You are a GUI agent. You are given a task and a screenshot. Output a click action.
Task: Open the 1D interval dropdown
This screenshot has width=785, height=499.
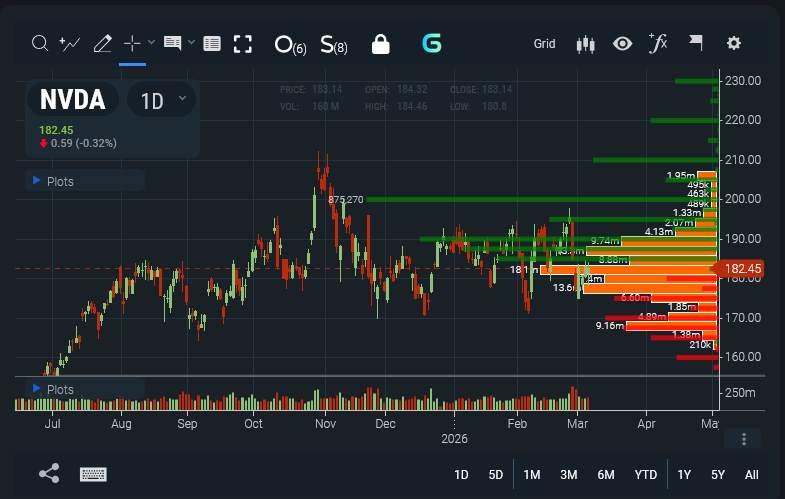[x=161, y=100]
